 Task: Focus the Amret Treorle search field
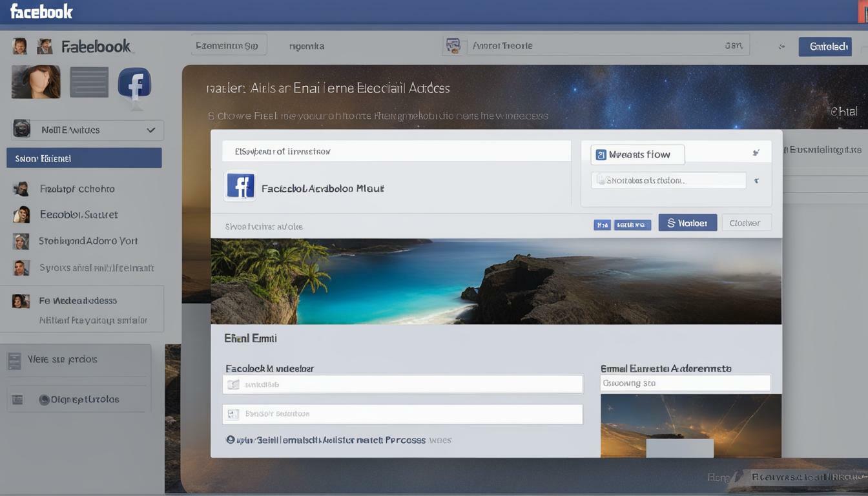pyautogui.click(x=608, y=46)
